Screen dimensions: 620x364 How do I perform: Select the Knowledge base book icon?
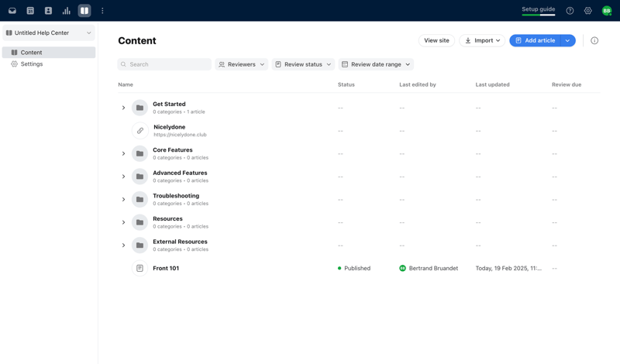84,11
